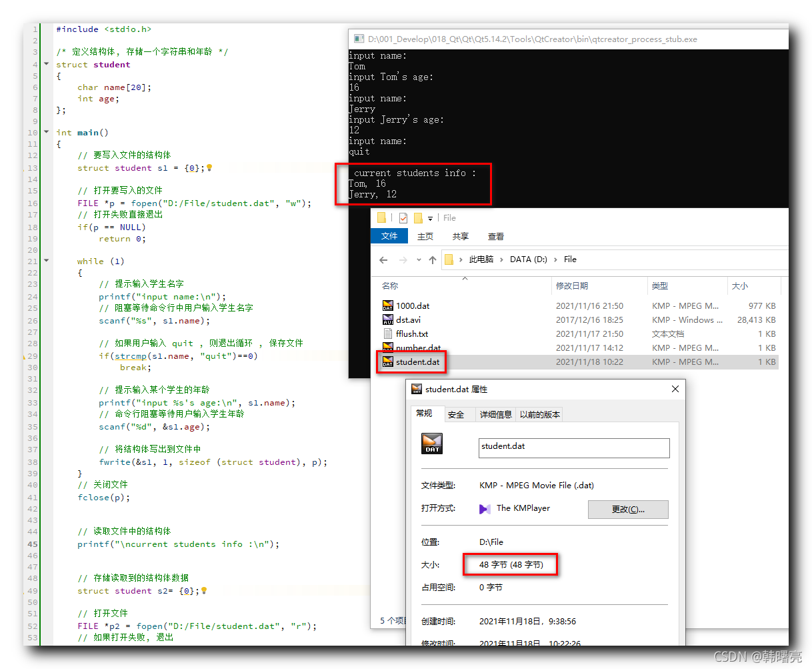
Task: Switch to the 主页 ribbon tab
Action: point(425,236)
